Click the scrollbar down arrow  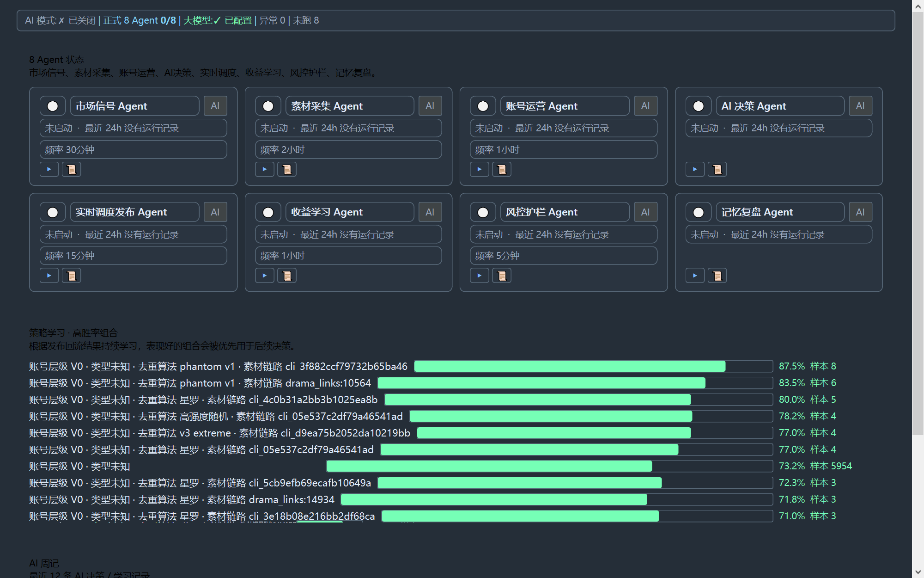(918, 572)
